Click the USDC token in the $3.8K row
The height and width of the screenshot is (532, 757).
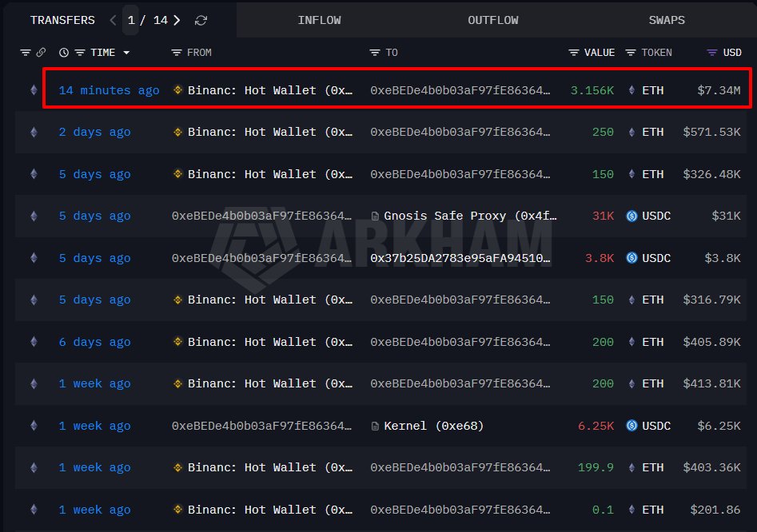coord(656,258)
